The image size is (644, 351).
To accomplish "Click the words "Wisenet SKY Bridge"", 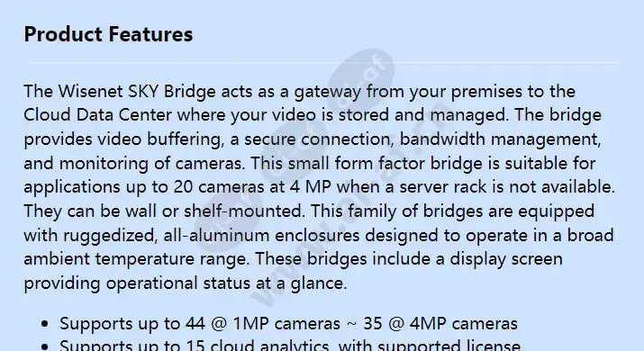I will 136,91.
